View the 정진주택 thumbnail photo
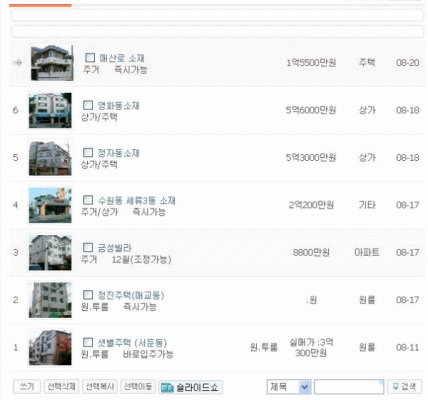The height and width of the screenshot is (400, 428). click(50, 300)
